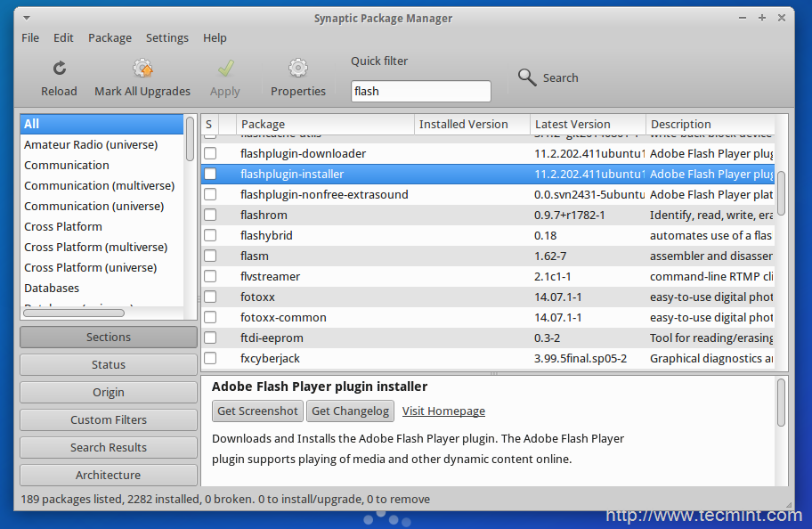812x529 pixels.
Task: Mark the flashrom package checkbox
Action: pyautogui.click(x=210, y=216)
